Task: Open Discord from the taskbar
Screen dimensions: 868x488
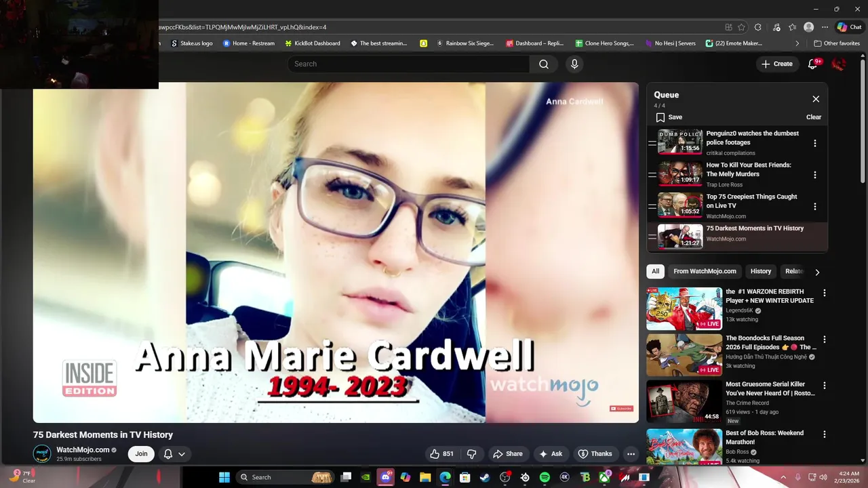Action: [x=385, y=477]
